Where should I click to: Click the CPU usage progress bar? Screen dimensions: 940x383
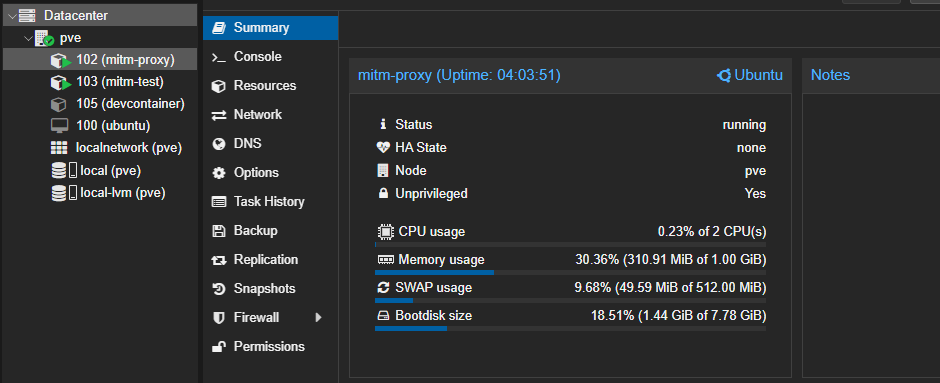coord(570,245)
